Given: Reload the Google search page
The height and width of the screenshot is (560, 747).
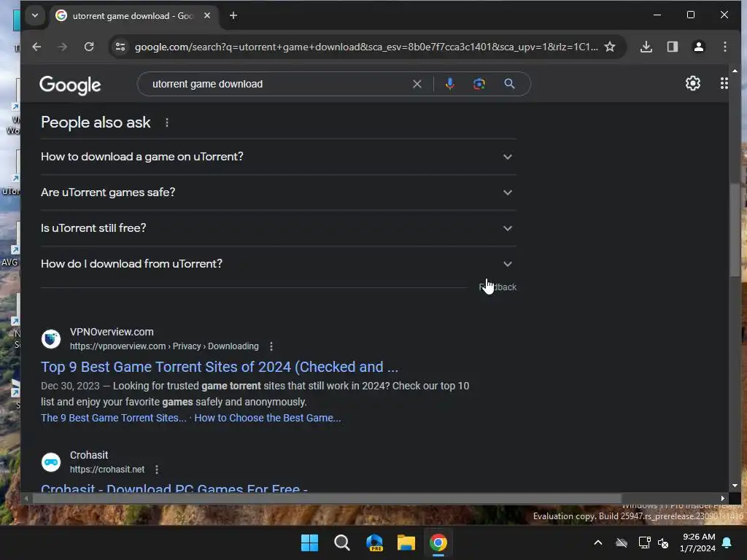Looking at the screenshot, I should pyautogui.click(x=89, y=47).
